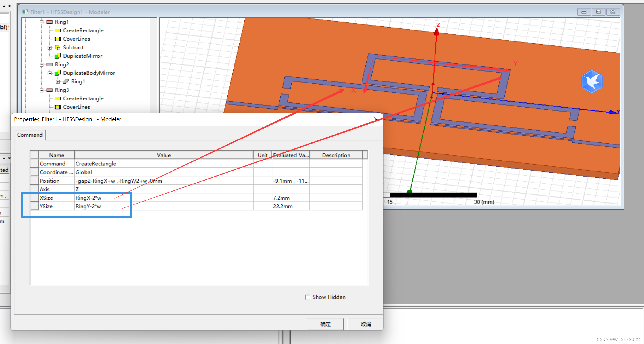Image resolution: width=644 pixels, height=344 pixels.
Task: Enable the Show Hidden checkbox
Action: [308, 297]
